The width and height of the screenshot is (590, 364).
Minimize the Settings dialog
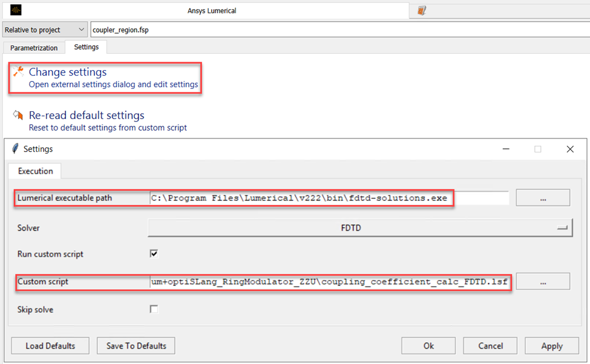506,149
